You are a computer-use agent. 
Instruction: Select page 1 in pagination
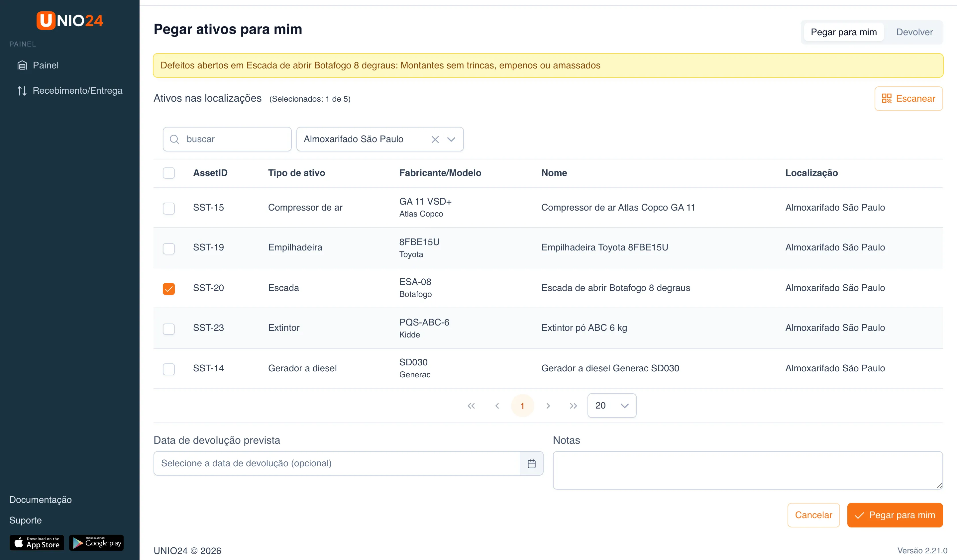(522, 406)
